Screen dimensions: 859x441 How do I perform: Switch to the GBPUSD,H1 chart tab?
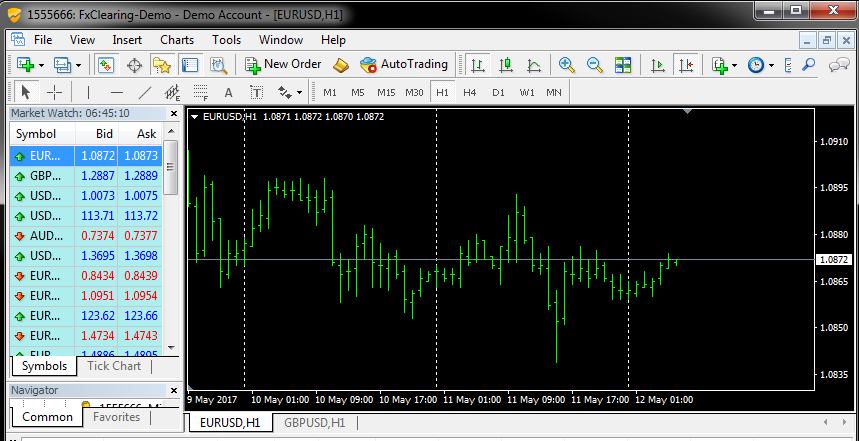(x=314, y=423)
